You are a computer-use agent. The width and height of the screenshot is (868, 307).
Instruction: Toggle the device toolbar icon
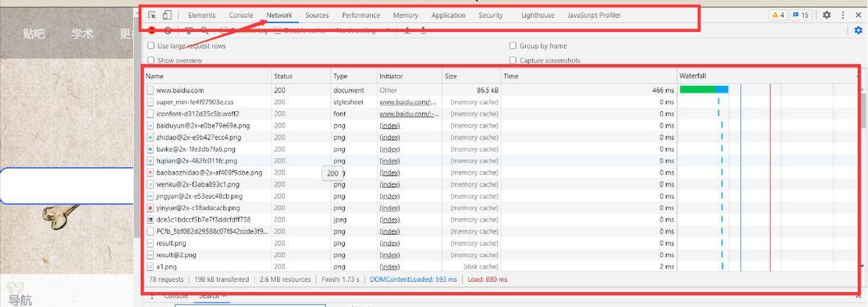(167, 15)
